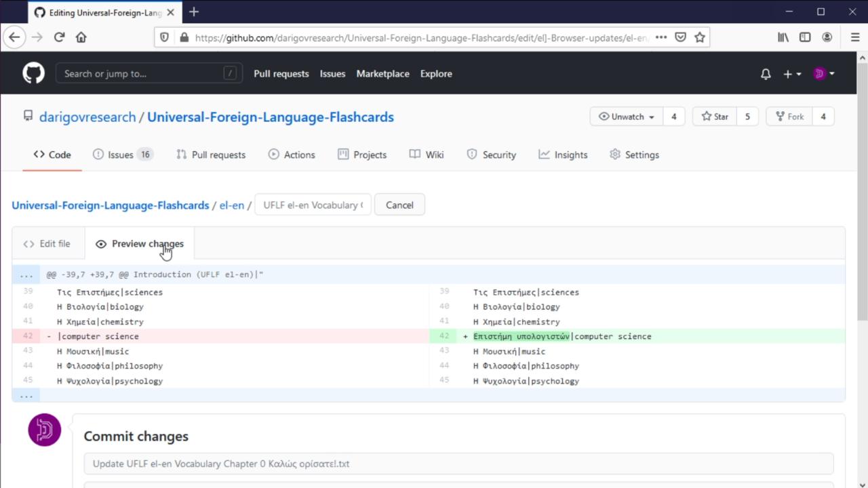
Task: Switch to the Edit file tab
Action: click(x=47, y=244)
